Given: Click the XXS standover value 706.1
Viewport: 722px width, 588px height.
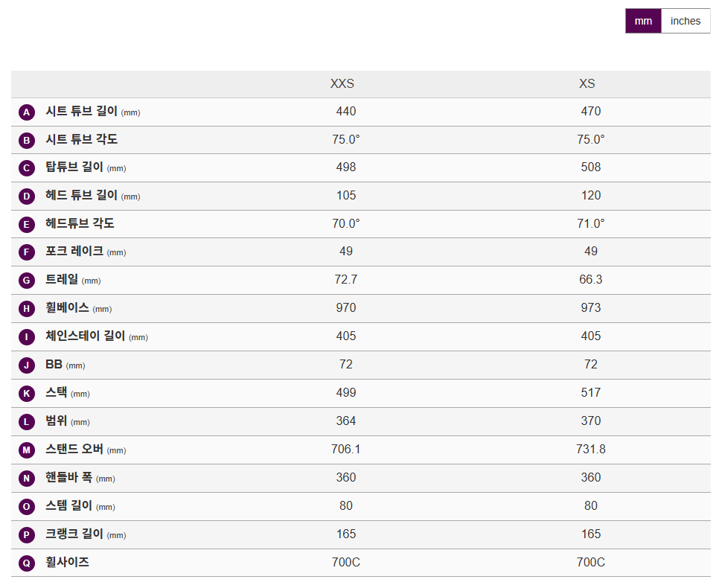Looking at the screenshot, I should 346,450.
